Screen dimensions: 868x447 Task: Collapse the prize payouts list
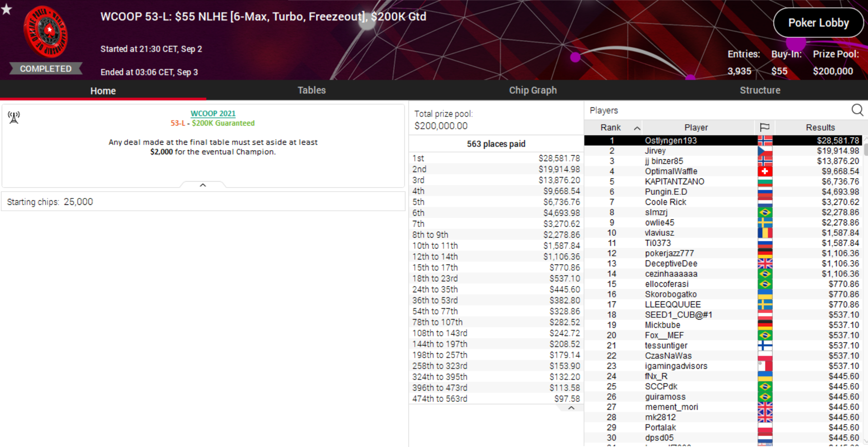[571, 408]
